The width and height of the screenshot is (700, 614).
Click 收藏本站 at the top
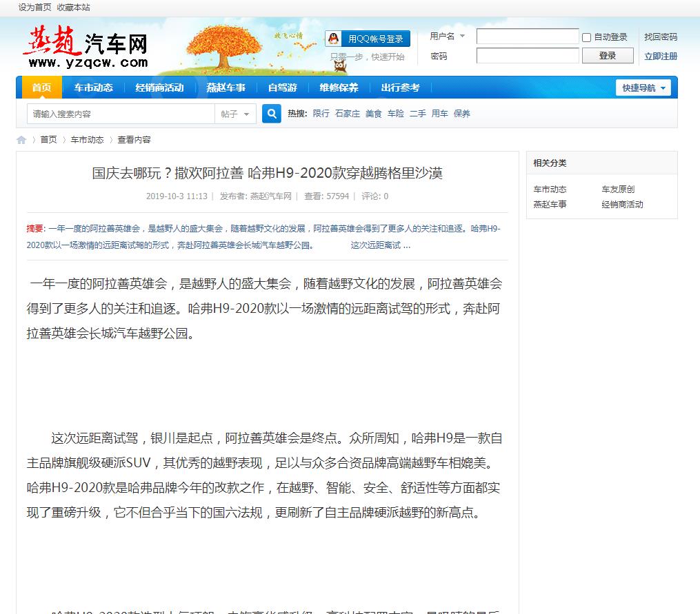tap(74, 8)
